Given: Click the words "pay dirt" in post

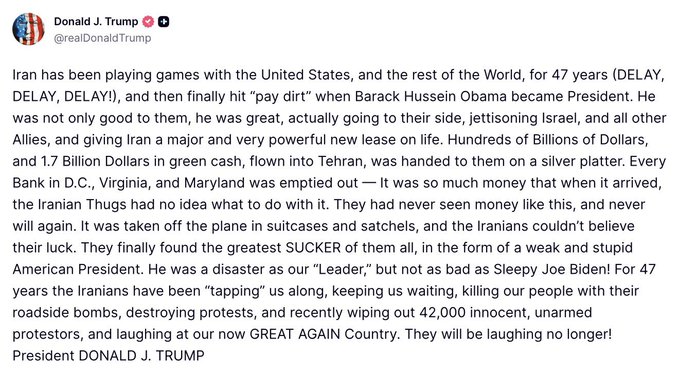Looking at the screenshot, I should [280, 96].
